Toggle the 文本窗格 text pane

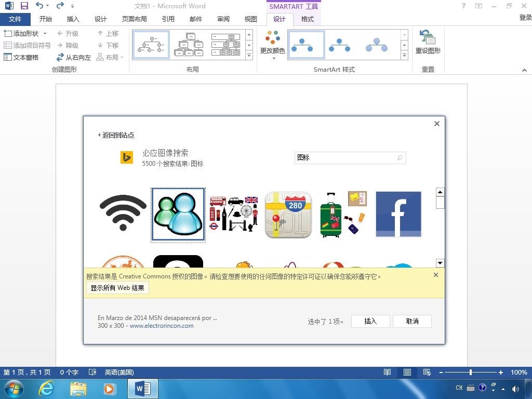(21, 57)
